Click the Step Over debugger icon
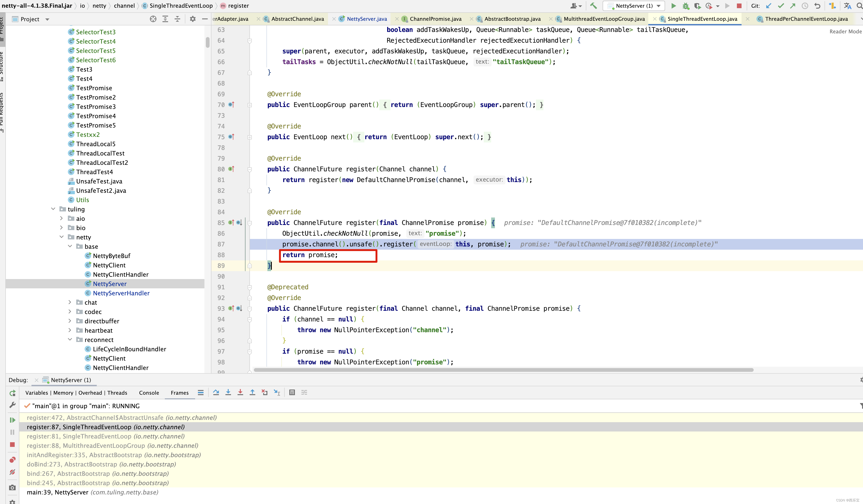This screenshot has height=504, width=863. point(216,392)
